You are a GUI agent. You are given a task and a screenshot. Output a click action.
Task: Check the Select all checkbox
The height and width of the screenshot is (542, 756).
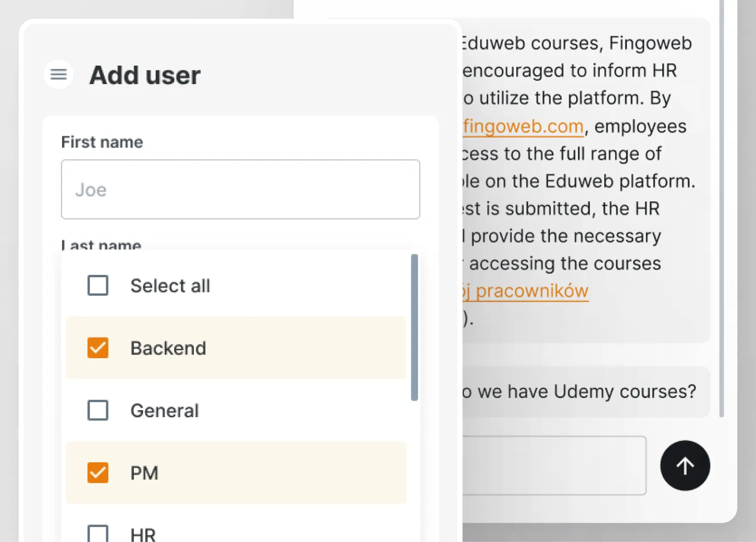point(97,285)
